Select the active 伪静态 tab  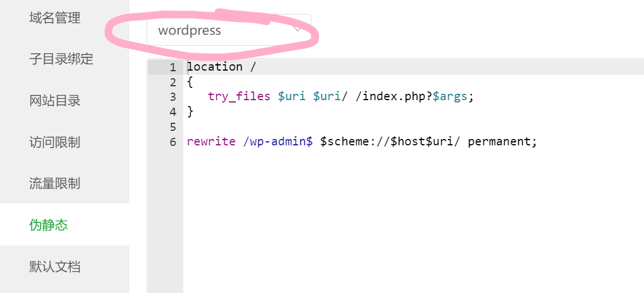(49, 225)
